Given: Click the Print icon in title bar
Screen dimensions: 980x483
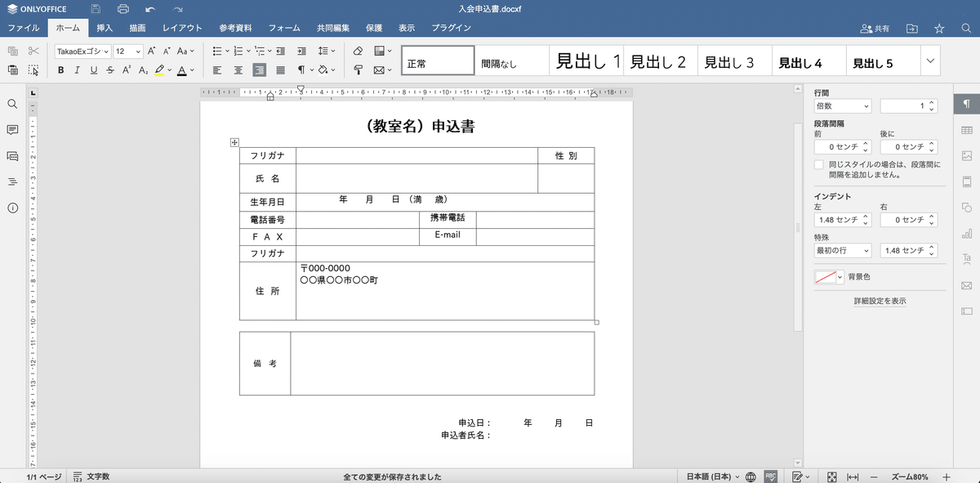Looking at the screenshot, I should click(123, 8).
